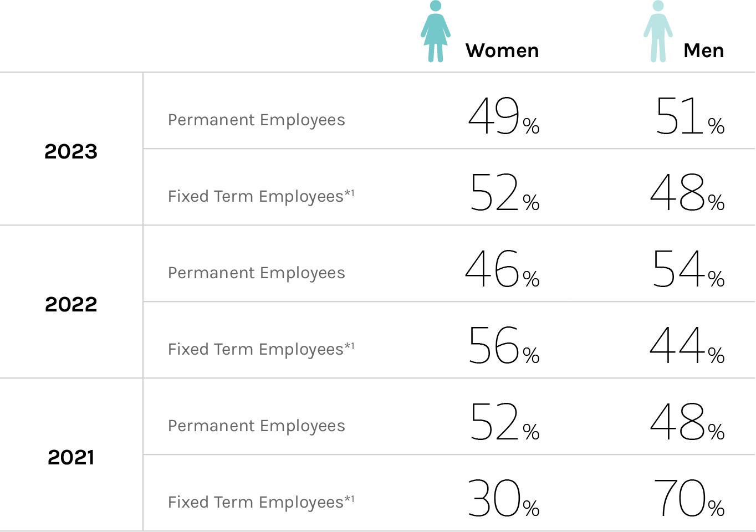Click the 56% women fixed term value
This screenshot has width=756, height=532.
[503, 346]
